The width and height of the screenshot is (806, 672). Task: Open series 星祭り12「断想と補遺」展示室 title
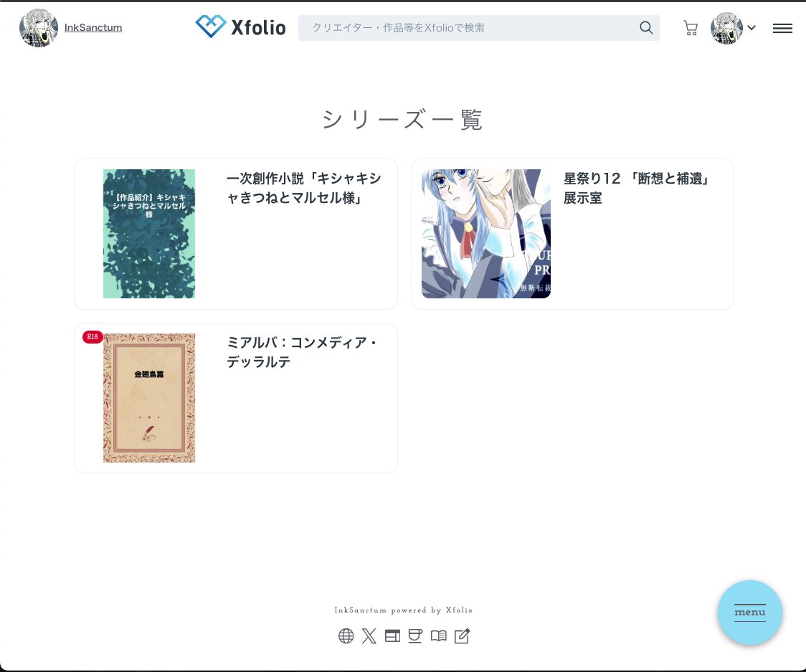point(636,188)
